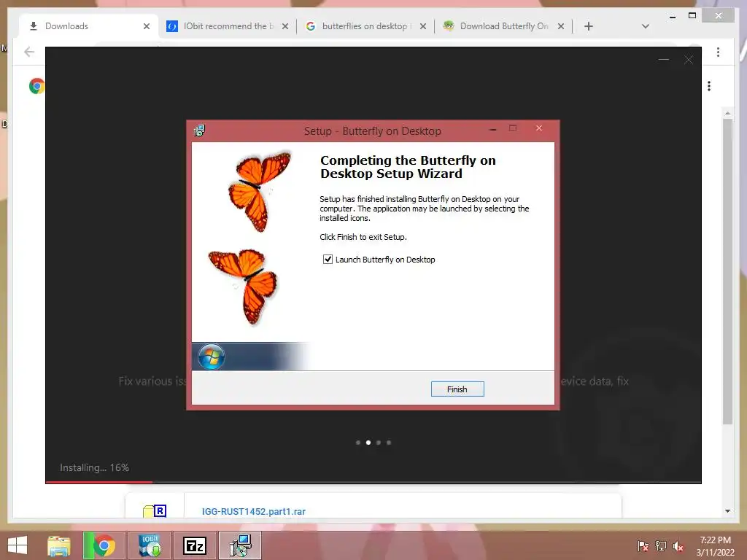Select the second carousel dot in installer
Image resolution: width=747 pixels, height=560 pixels.
tap(368, 443)
